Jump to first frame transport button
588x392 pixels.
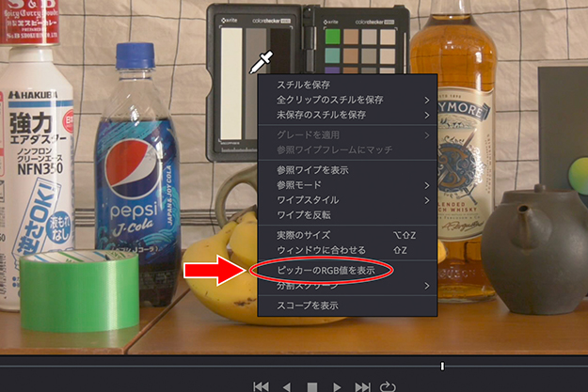(261, 386)
